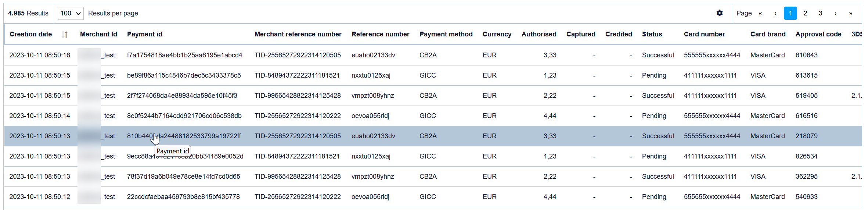Select Card brand column header
Viewport: 868px width, 210px height.
(768, 34)
